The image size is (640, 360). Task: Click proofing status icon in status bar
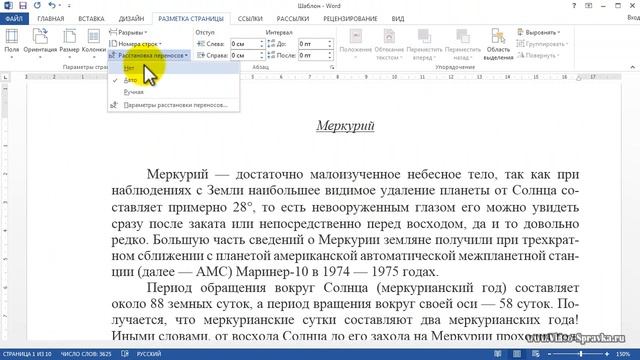124,354
